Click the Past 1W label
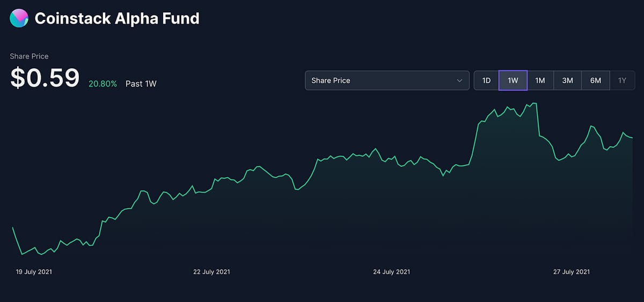This screenshot has height=302, width=644. click(x=141, y=84)
